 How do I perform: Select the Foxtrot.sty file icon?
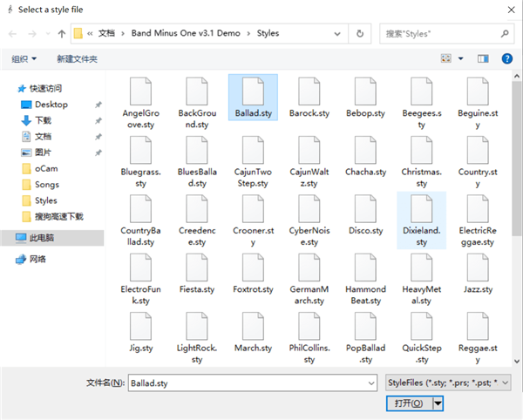point(253,268)
